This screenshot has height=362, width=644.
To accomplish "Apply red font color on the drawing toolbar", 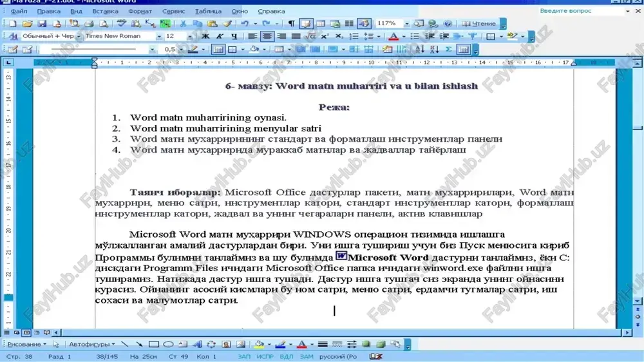I will 301,345.
